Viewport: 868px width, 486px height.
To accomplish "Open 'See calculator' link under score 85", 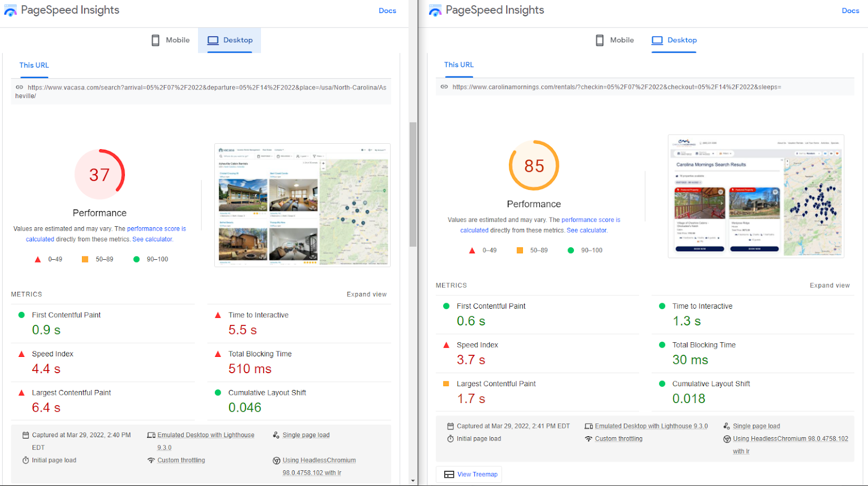I will pyautogui.click(x=586, y=231).
